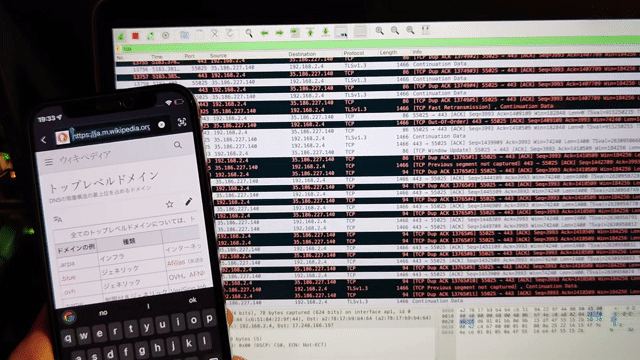Zoom in the Wireshark packet text
640x360 pixels.
click(x=380, y=31)
